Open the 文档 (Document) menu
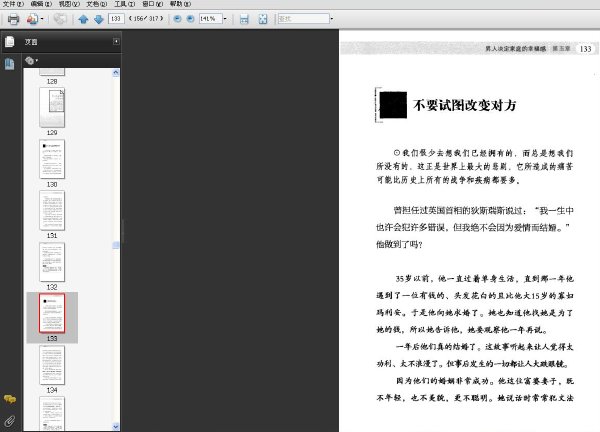 [x=97, y=4]
